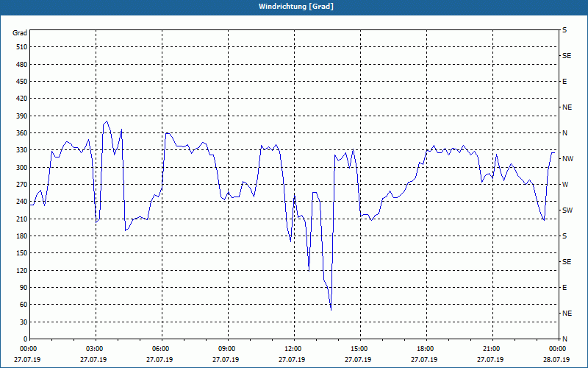The width and height of the screenshot is (588, 368).
Task: Select the 150 y-axis value
Action: 22,253
